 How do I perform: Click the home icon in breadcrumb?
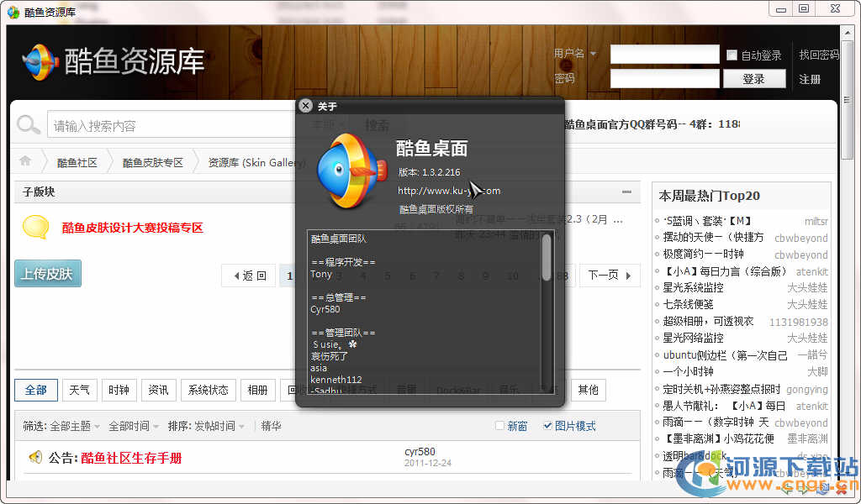click(x=25, y=161)
